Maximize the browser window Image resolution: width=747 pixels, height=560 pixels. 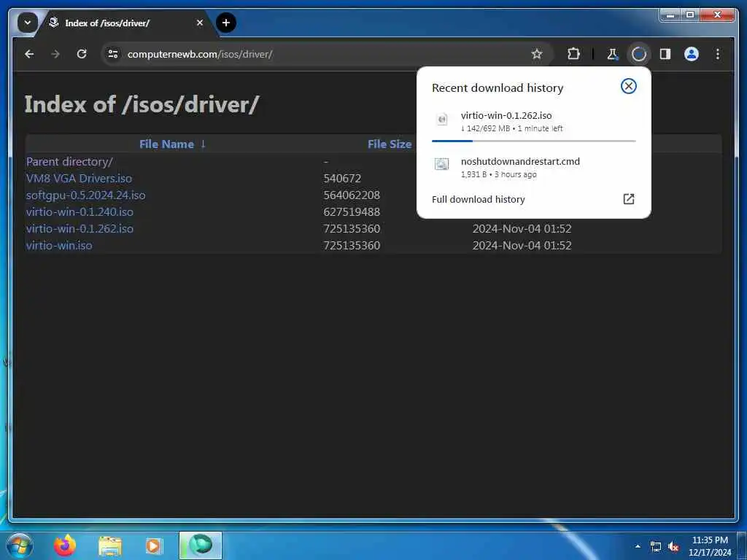(x=690, y=15)
